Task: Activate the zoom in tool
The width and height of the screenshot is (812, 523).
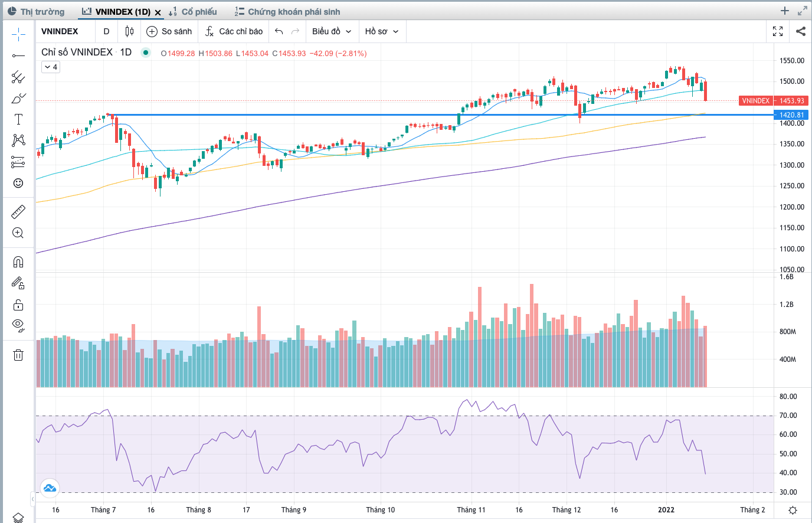Action: [x=18, y=233]
